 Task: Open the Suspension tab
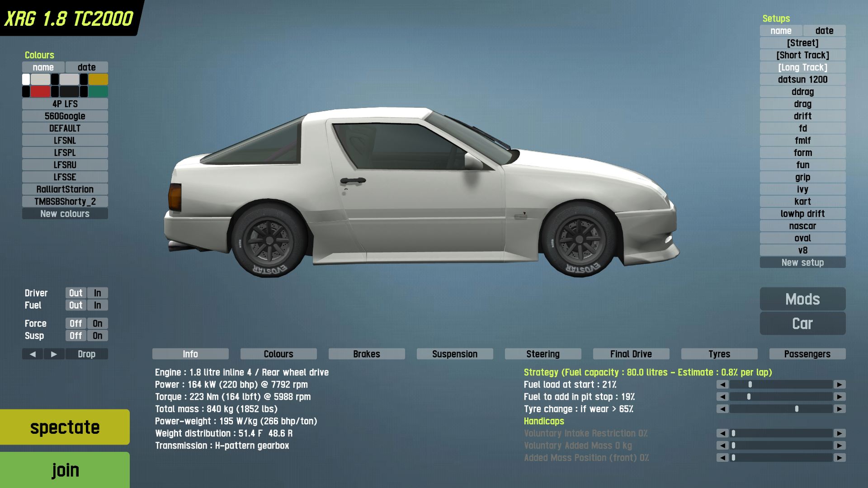pos(454,354)
